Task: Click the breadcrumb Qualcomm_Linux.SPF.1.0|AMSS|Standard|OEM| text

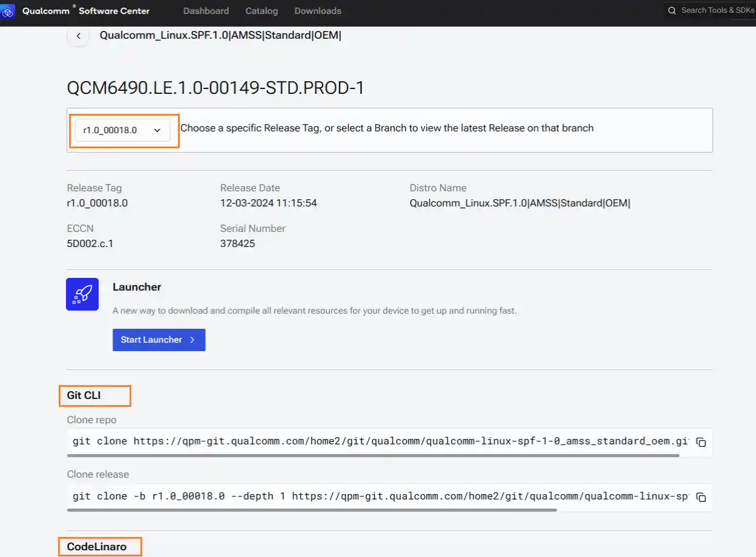Action: pos(220,35)
